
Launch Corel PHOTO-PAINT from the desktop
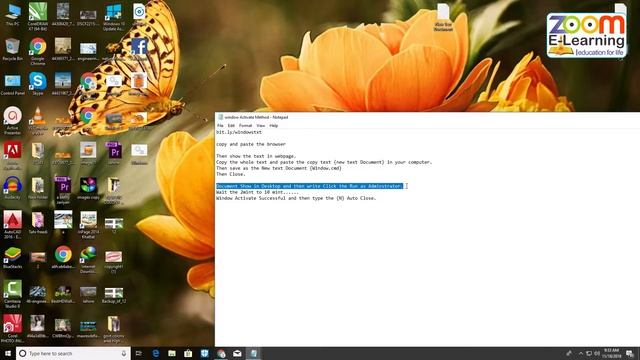point(13,328)
